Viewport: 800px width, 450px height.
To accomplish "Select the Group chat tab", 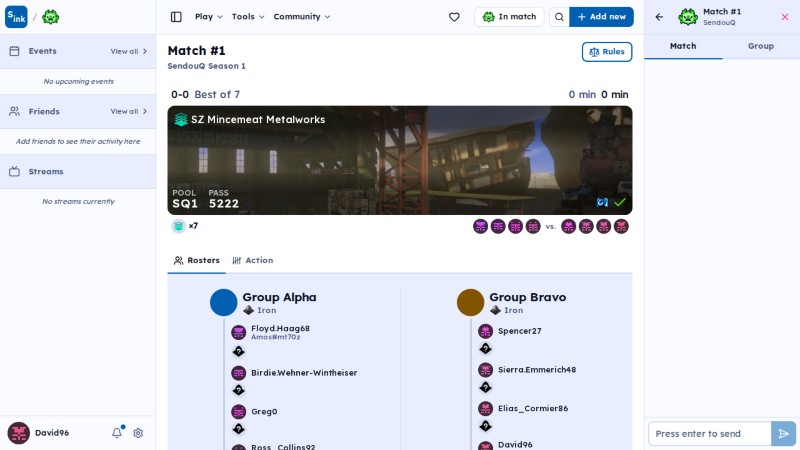I will coord(761,46).
